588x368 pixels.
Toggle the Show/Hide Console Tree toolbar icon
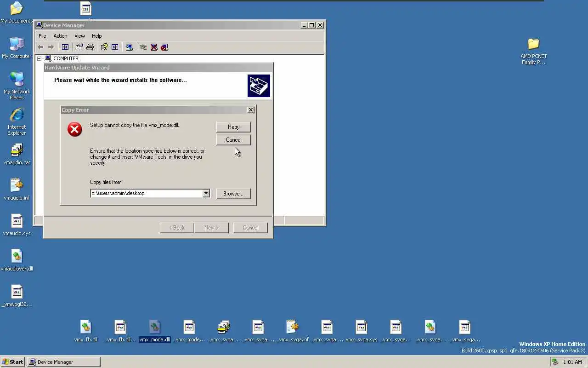click(x=65, y=47)
